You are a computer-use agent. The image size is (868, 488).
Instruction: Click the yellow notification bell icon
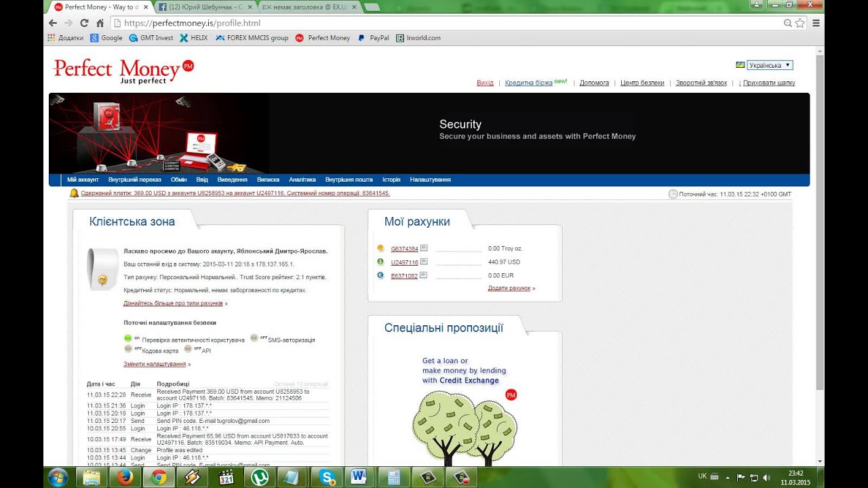tap(74, 193)
